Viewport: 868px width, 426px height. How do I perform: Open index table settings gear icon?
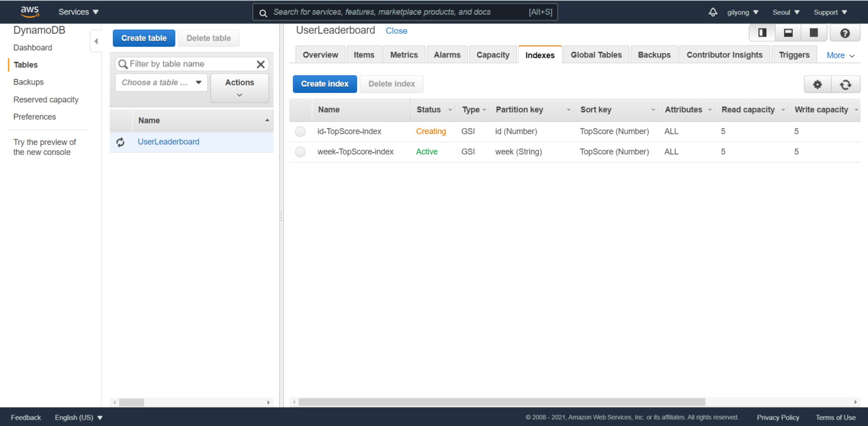pos(817,85)
